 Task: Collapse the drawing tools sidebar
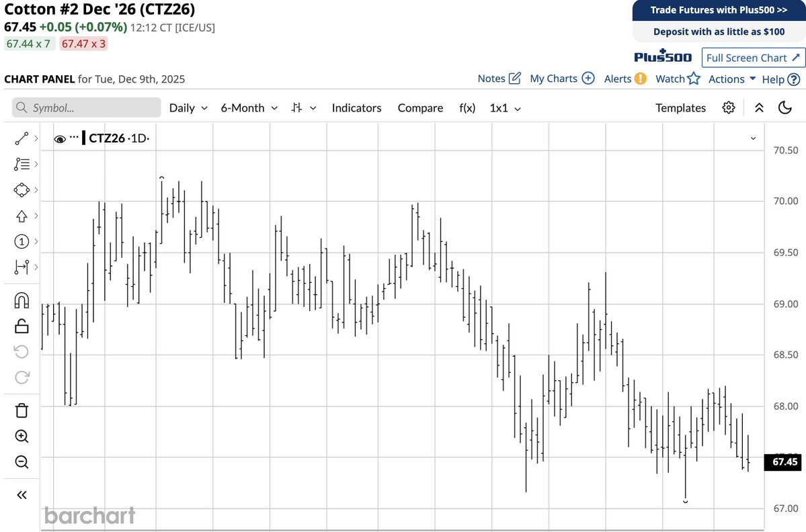pos(22,495)
